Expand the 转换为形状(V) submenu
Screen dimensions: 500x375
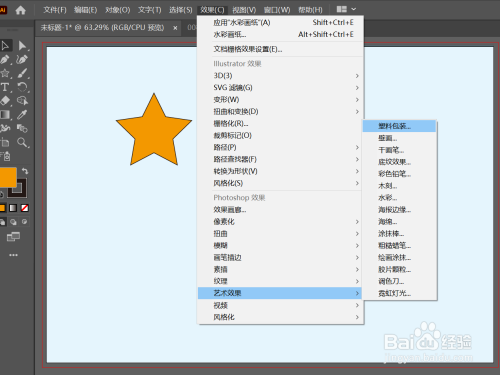pos(280,171)
